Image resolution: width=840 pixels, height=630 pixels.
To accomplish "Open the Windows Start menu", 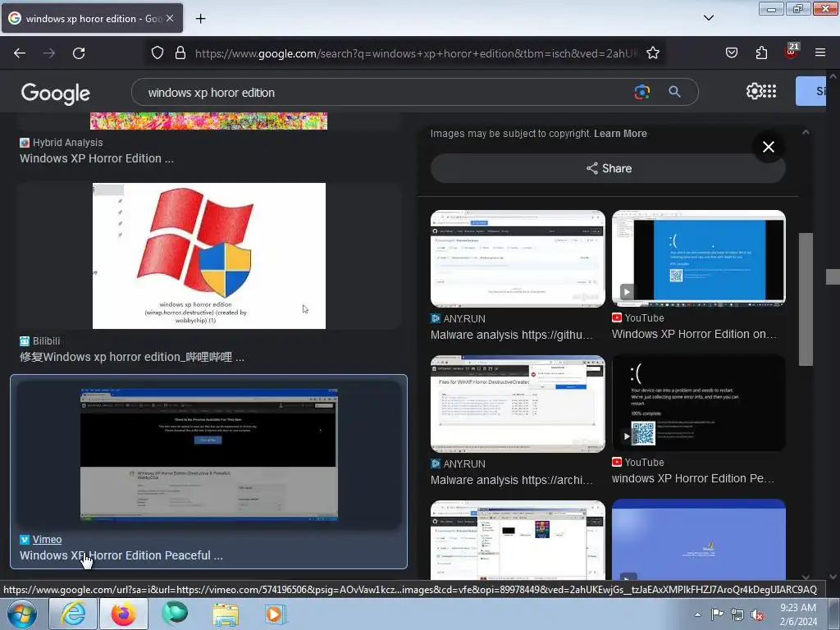I will pos(22,614).
